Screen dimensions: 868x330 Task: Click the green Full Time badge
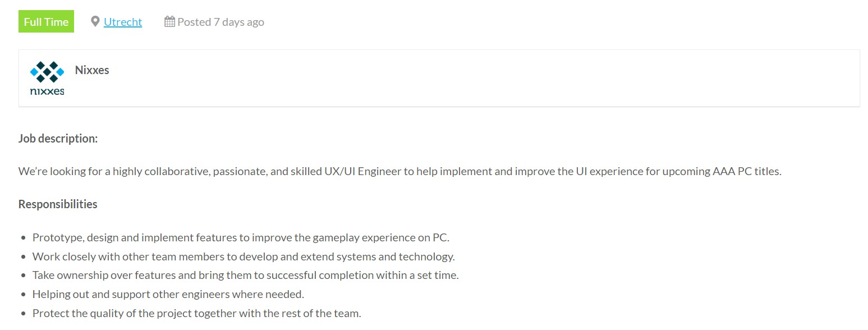[x=46, y=22]
